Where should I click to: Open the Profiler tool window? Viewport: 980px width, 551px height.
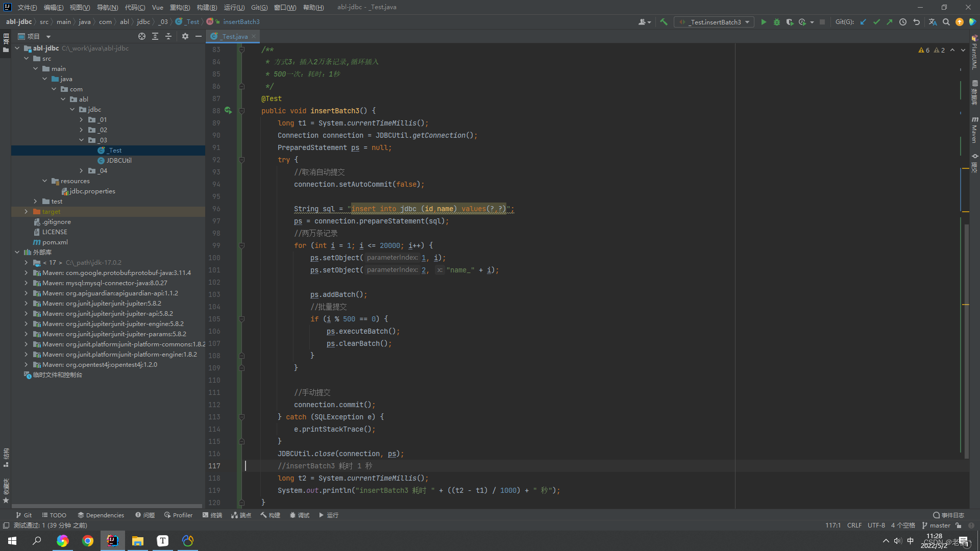pyautogui.click(x=178, y=515)
